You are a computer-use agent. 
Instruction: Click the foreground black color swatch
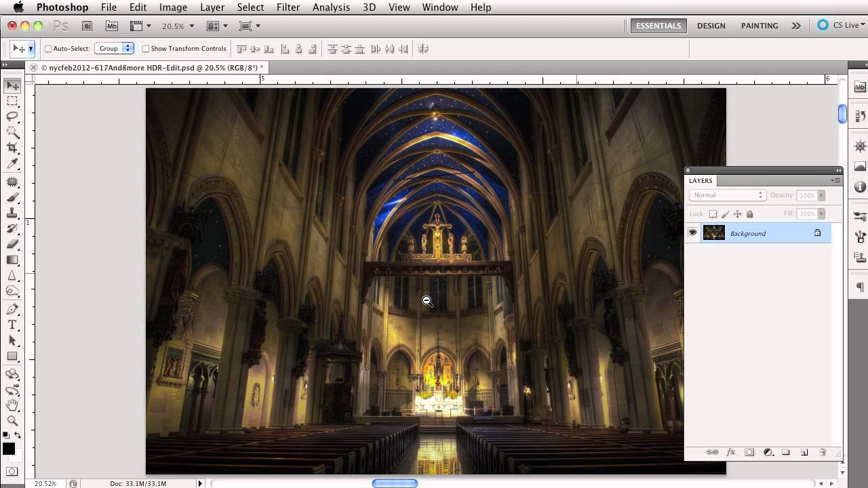[9, 448]
